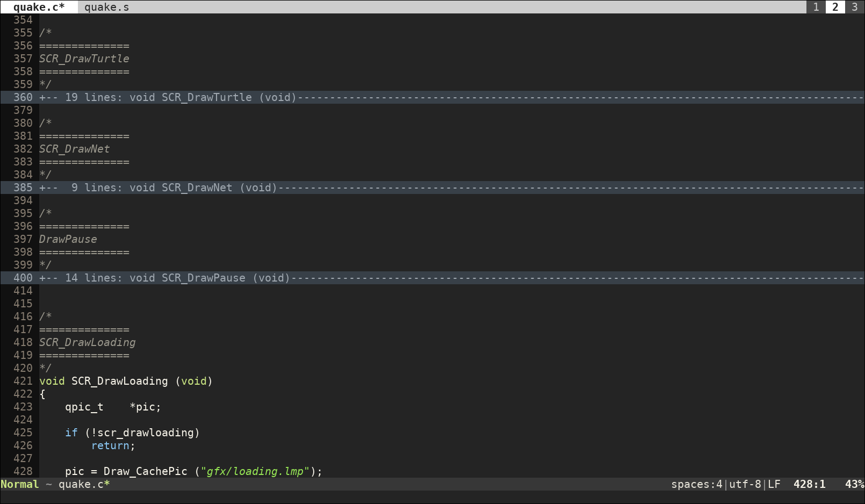Select tab page 2 indicator

(835, 7)
